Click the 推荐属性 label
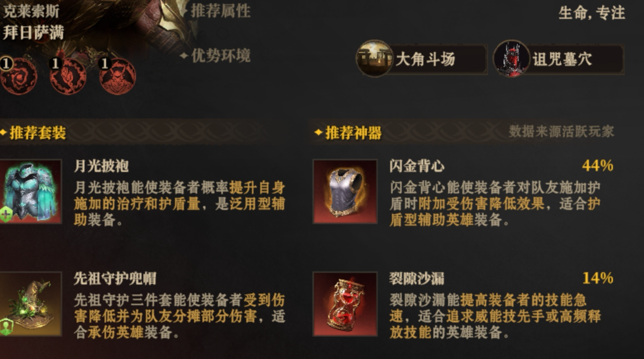644x359 pixels. 220,10
